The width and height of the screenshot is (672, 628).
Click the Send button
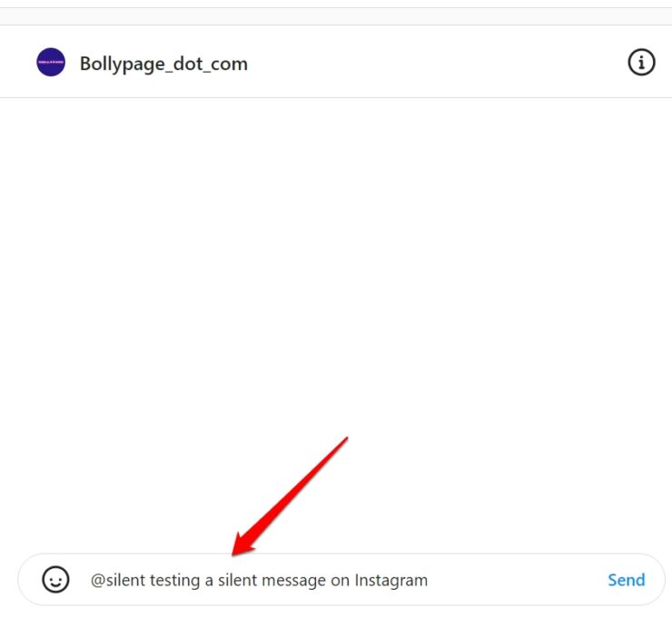tap(627, 580)
